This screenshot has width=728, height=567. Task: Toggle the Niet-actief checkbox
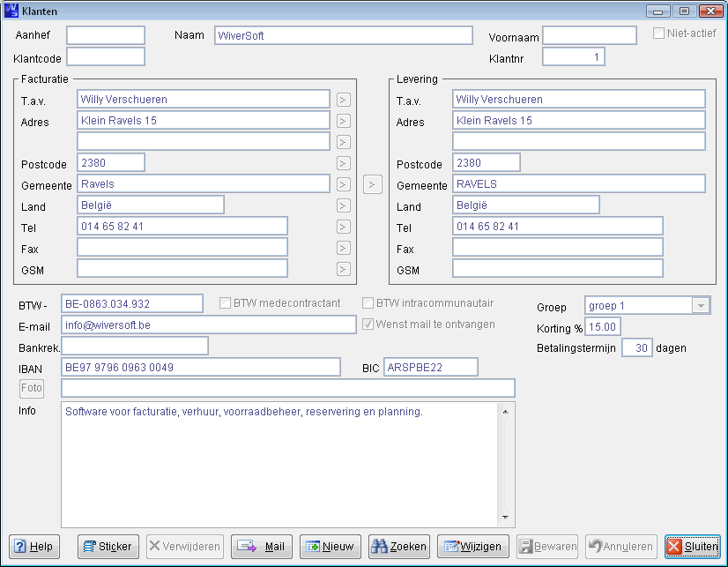coord(658,34)
